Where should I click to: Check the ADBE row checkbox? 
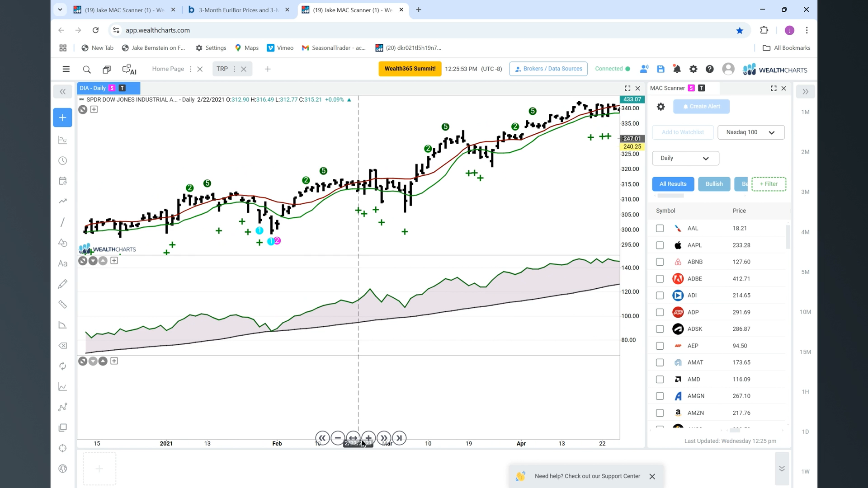(660, 279)
